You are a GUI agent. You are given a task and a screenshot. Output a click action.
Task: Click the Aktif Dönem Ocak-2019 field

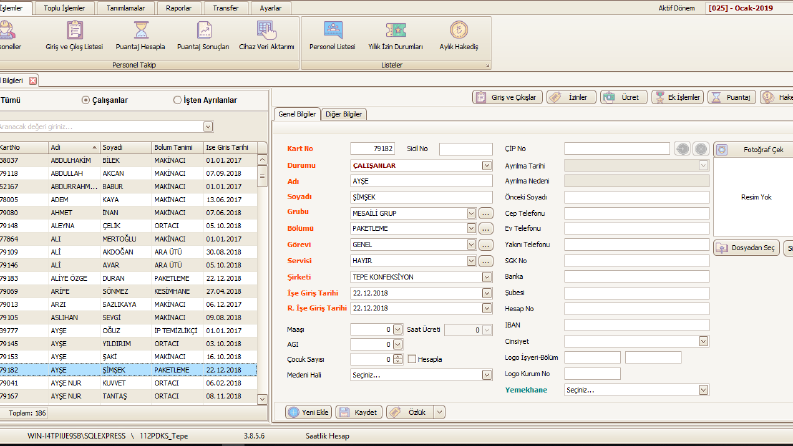748,8
